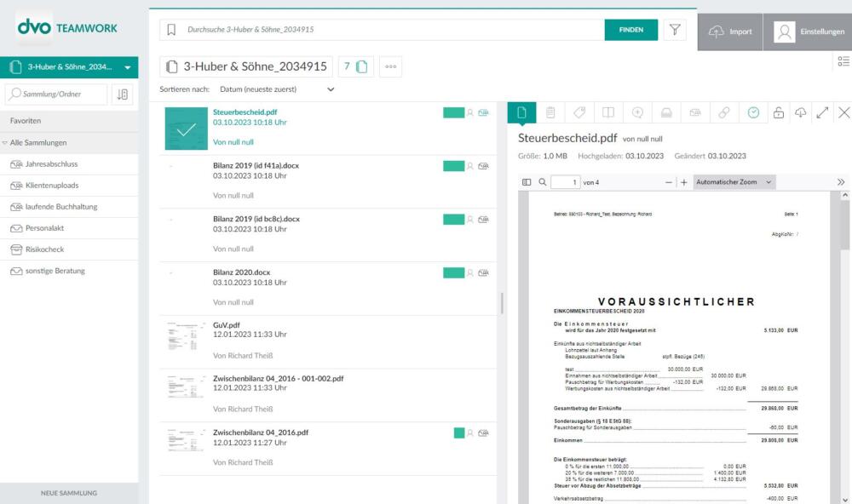Click the three-dots more options button
Screen dimensions: 852x504
coord(391,66)
